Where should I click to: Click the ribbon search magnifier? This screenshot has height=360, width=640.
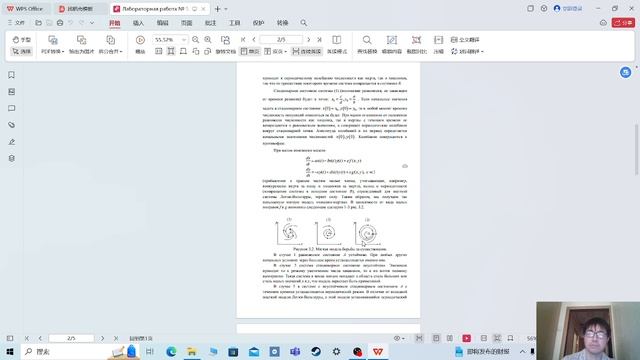coord(304,23)
